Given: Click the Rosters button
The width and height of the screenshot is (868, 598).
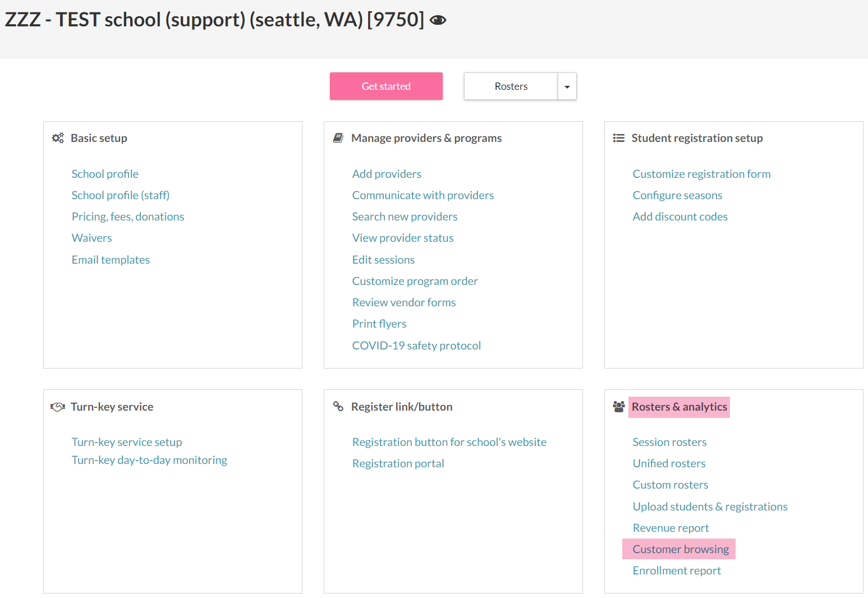Looking at the screenshot, I should pos(511,86).
